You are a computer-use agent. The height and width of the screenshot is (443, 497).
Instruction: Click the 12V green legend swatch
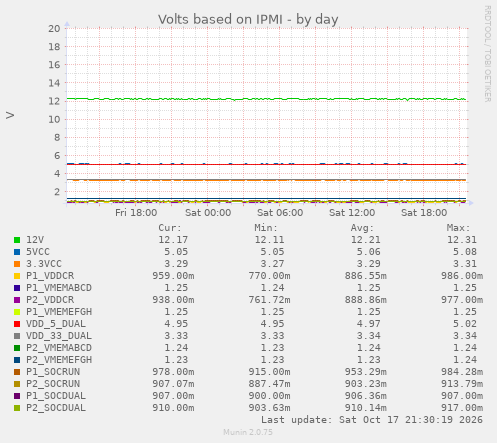(17, 240)
